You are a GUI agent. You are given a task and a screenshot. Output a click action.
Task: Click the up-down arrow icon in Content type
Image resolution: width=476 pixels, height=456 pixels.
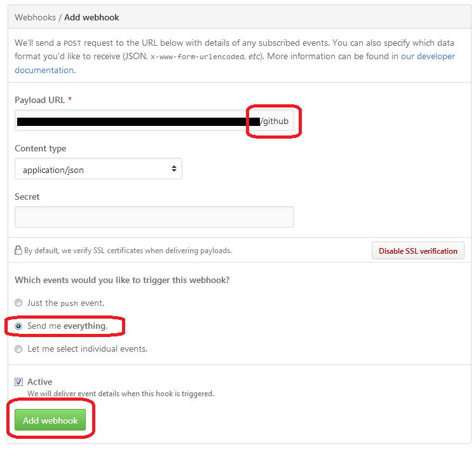(x=174, y=169)
